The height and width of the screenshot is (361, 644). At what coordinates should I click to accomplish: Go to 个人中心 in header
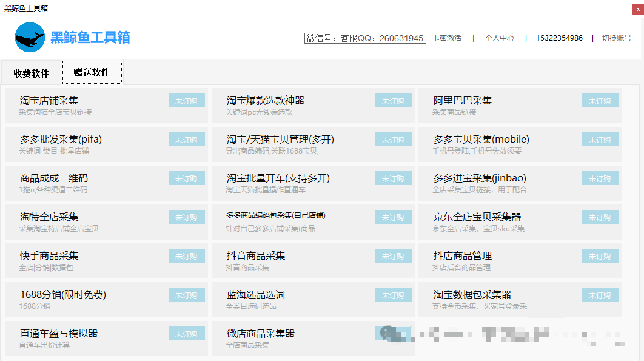click(x=499, y=38)
